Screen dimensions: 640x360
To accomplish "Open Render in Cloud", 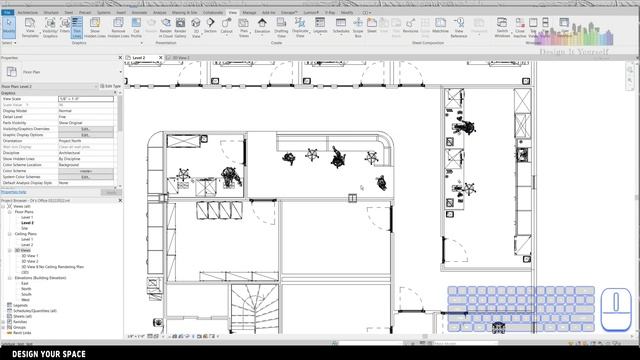I will tap(166, 27).
